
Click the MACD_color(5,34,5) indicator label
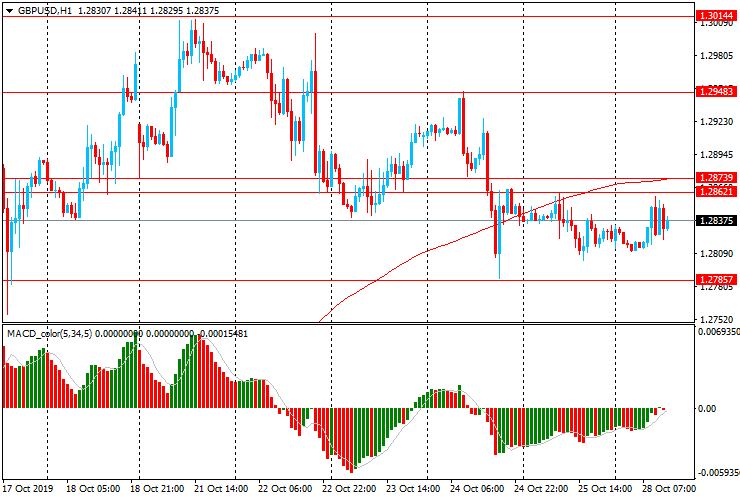[50, 334]
